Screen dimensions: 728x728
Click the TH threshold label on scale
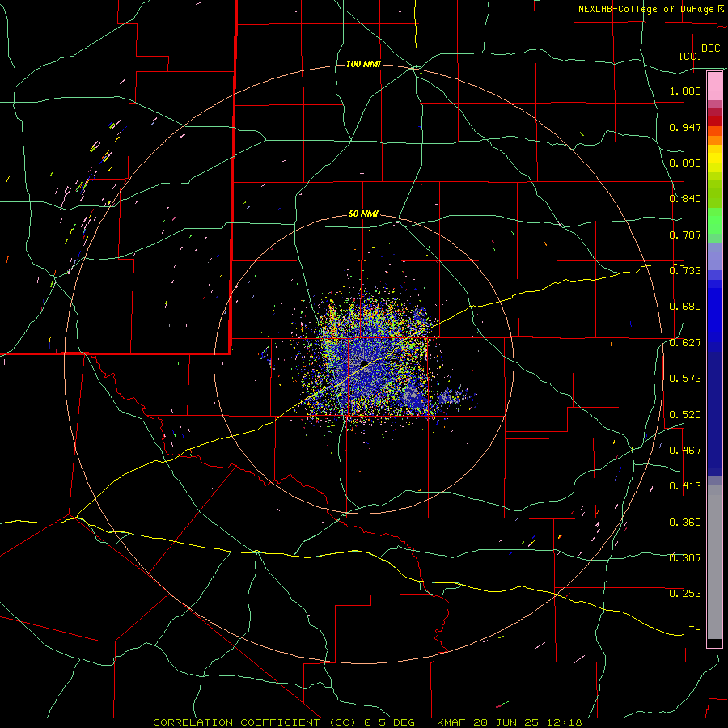point(695,630)
